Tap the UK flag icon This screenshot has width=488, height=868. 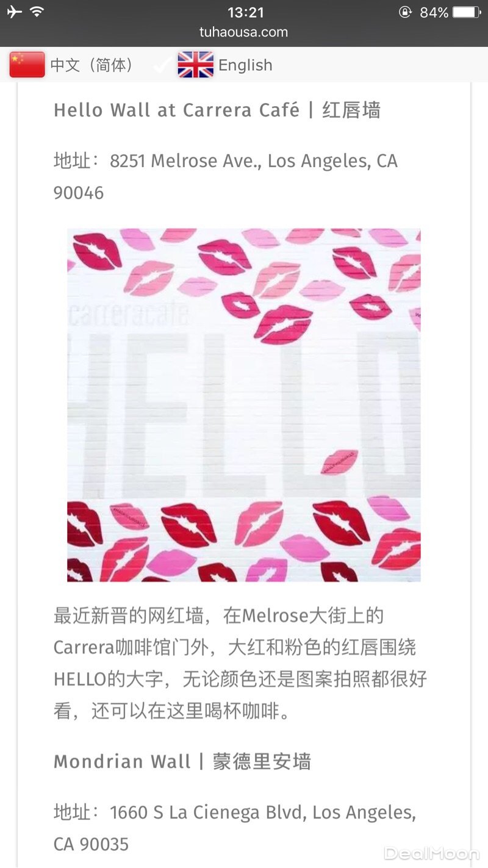(x=195, y=65)
